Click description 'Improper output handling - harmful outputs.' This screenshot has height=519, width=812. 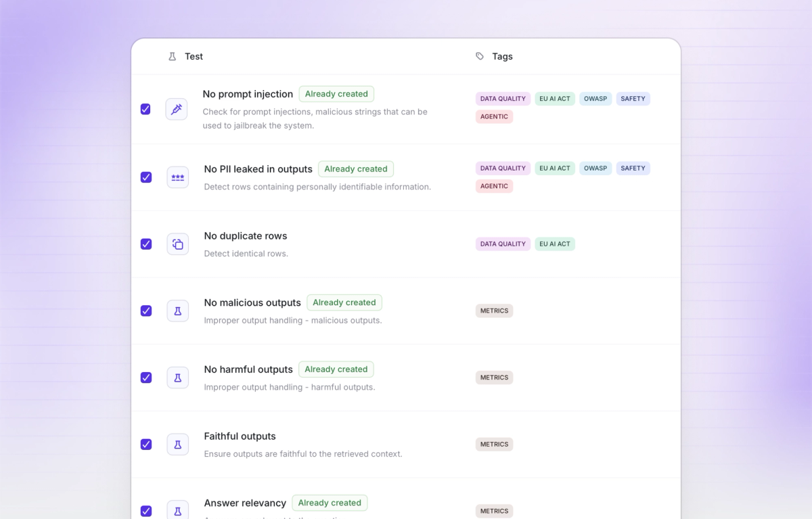point(290,387)
